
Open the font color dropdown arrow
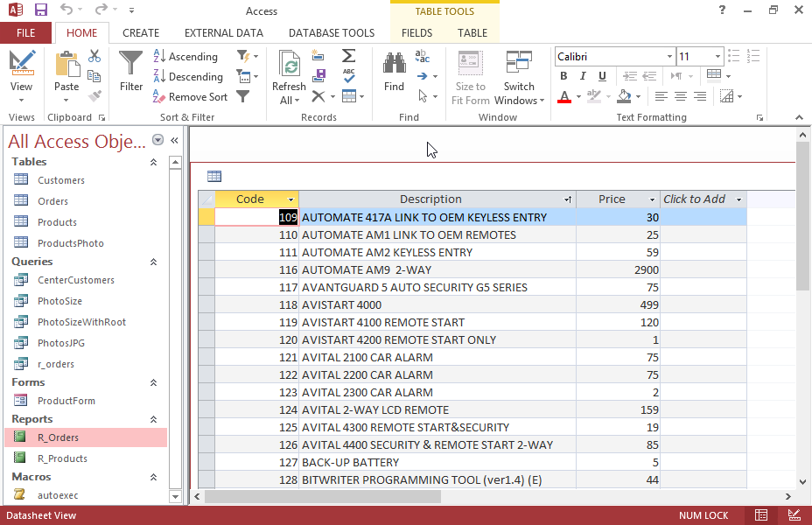(578, 96)
